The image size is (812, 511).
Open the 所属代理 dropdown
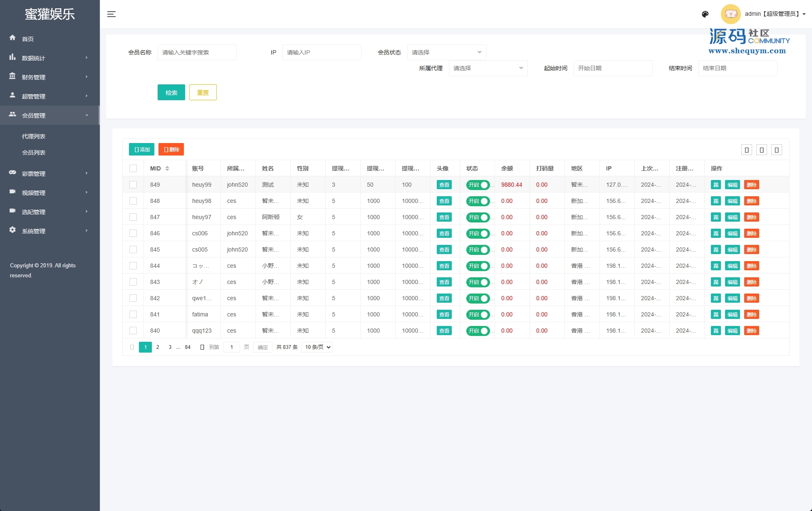pos(488,68)
